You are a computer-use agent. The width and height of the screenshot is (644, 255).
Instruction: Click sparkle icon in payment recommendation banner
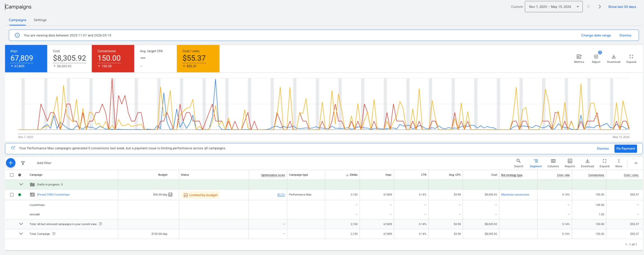tap(13, 148)
